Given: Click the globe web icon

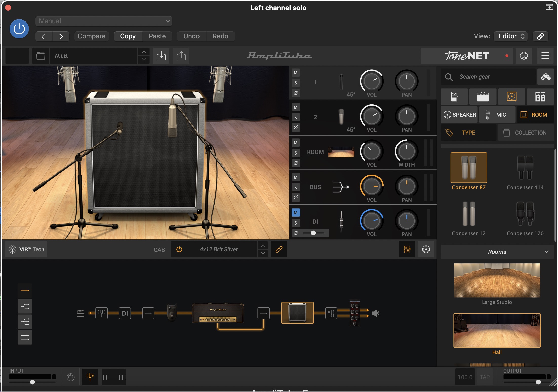Looking at the screenshot, I should 524,56.
